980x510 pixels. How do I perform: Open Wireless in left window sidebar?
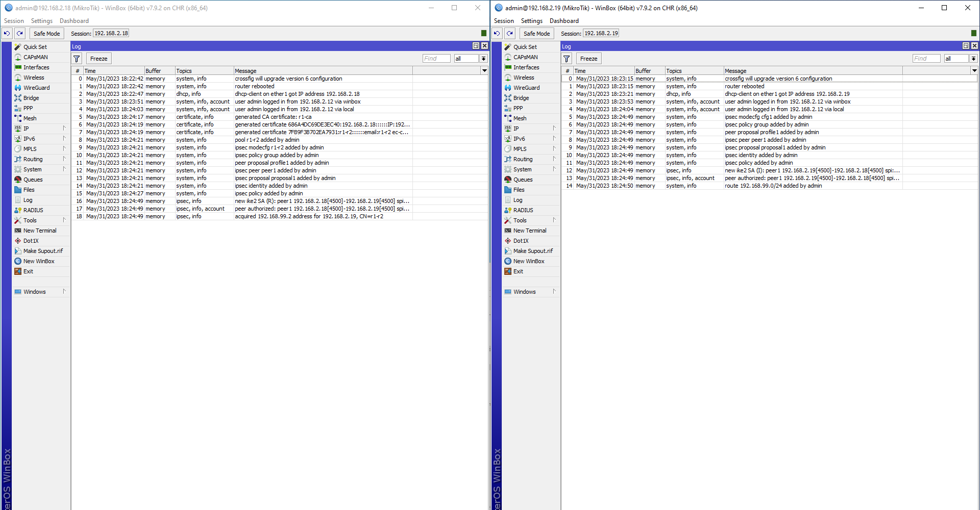tap(34, 78)
